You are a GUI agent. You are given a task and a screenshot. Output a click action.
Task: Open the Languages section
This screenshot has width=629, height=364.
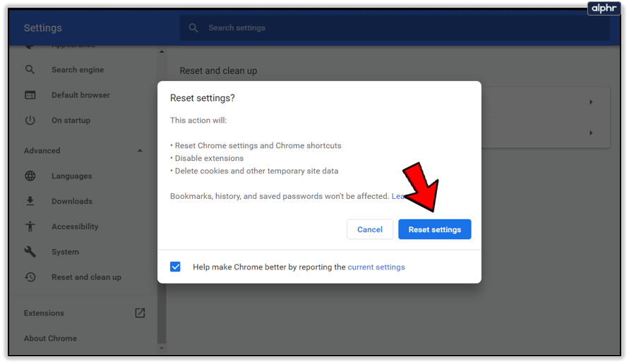point(71,176)
